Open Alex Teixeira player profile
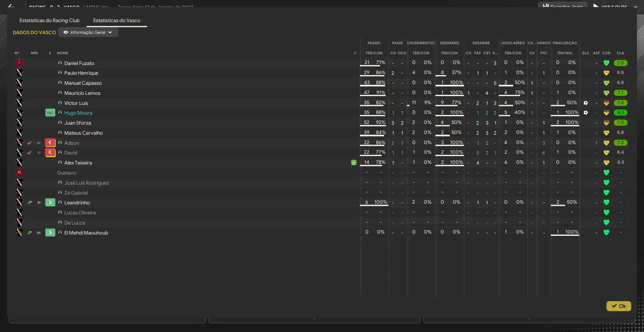The image size is (644, 332). point(78,163)
